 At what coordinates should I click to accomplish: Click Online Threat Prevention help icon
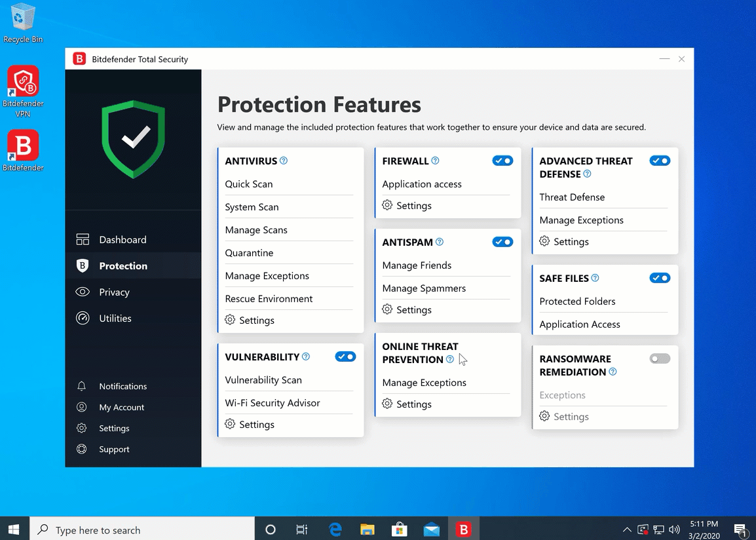coord(450,359)
